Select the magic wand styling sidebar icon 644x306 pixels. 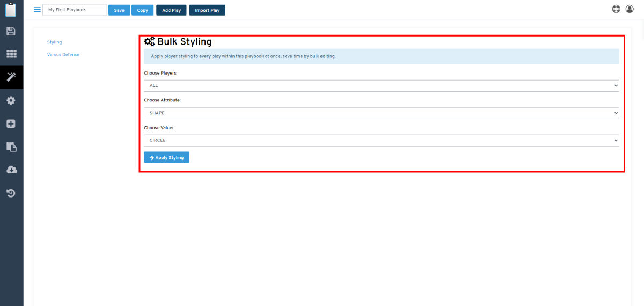pyautogui.click(x=11, y=77)
